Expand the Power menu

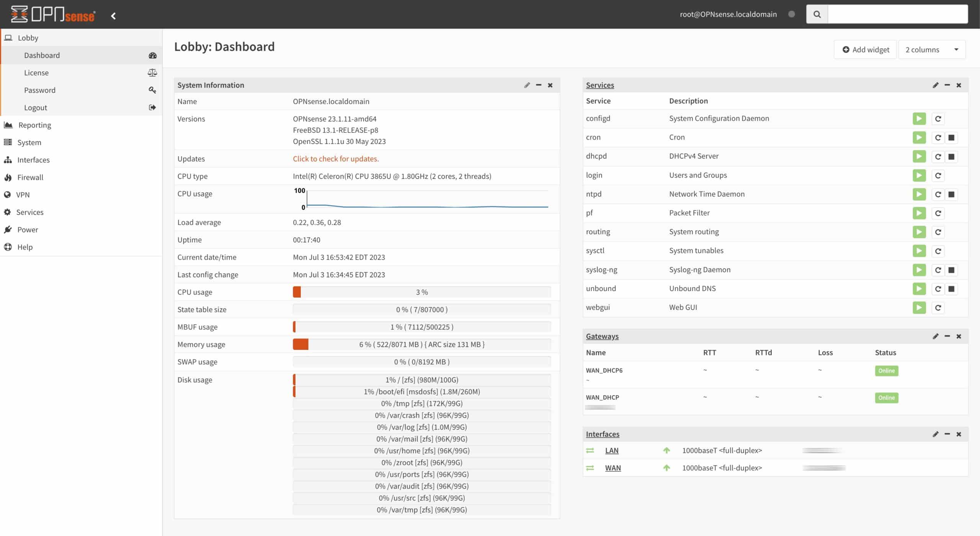pos(81,230)
